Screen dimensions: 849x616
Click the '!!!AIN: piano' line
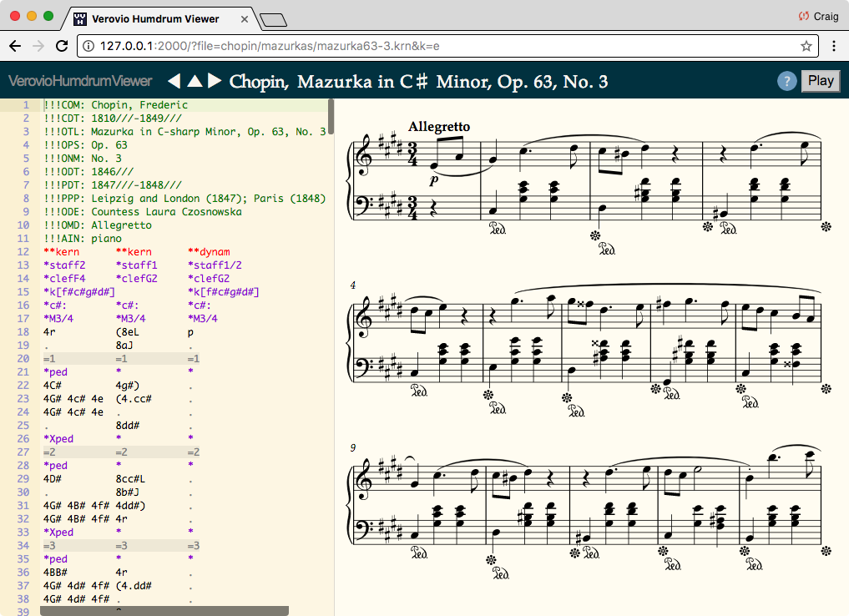[x=83, y=238]
